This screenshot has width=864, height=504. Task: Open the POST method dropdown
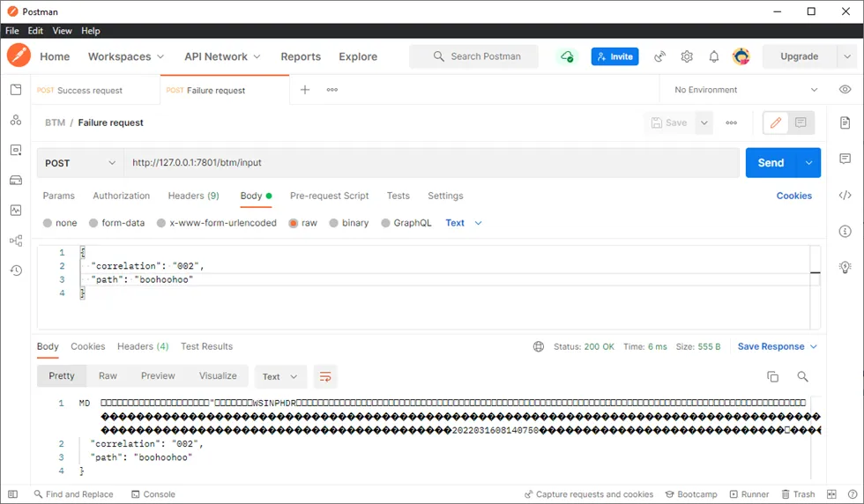(80, 162)
